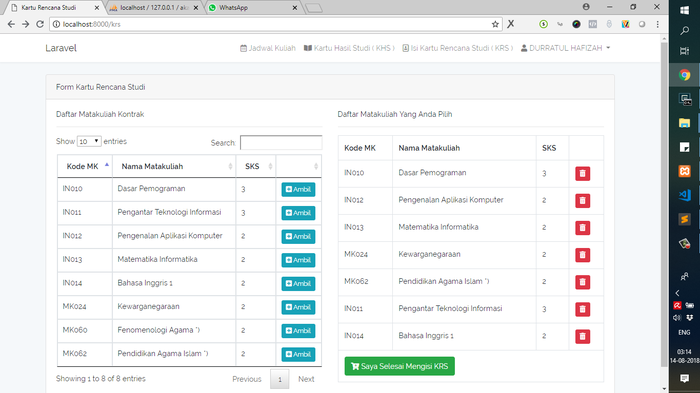Open Kartu Hasil Studi (KHS) page

[x=349, y=48]
